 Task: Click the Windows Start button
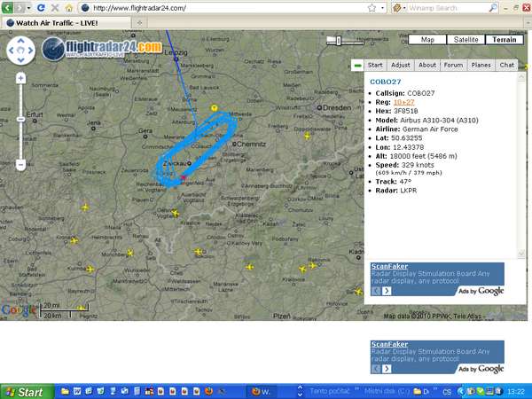tap(25, 391)
